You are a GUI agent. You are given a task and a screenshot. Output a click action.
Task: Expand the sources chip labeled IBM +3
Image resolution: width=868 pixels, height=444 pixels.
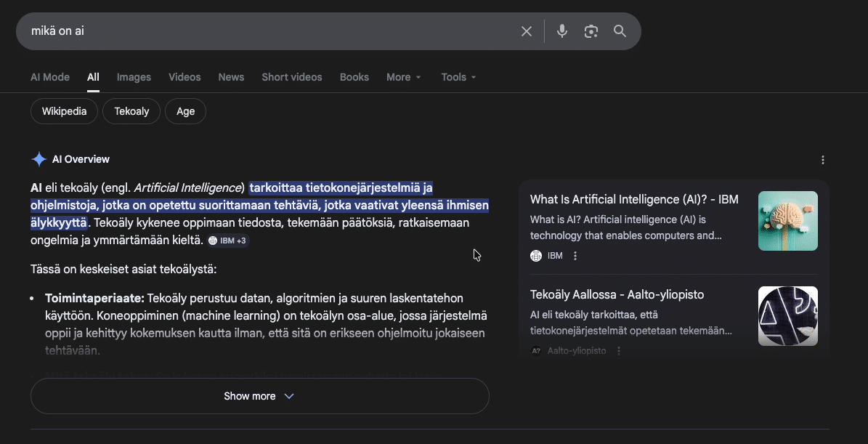(x=227, y=241)
